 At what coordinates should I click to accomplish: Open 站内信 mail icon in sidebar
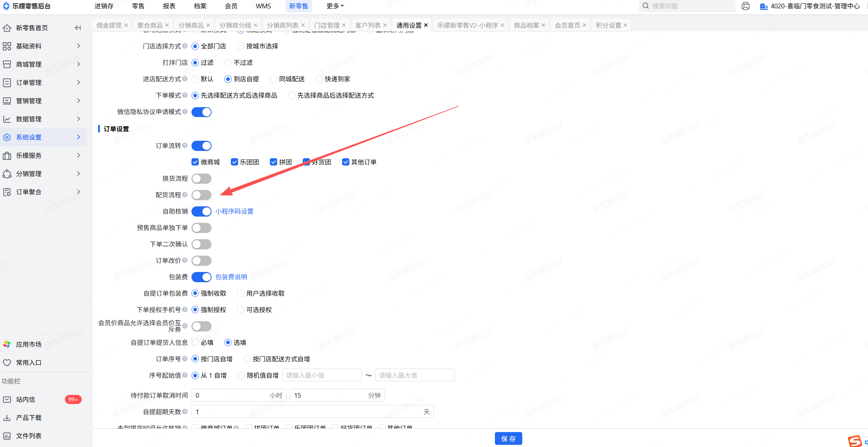(x=7, y=399)
